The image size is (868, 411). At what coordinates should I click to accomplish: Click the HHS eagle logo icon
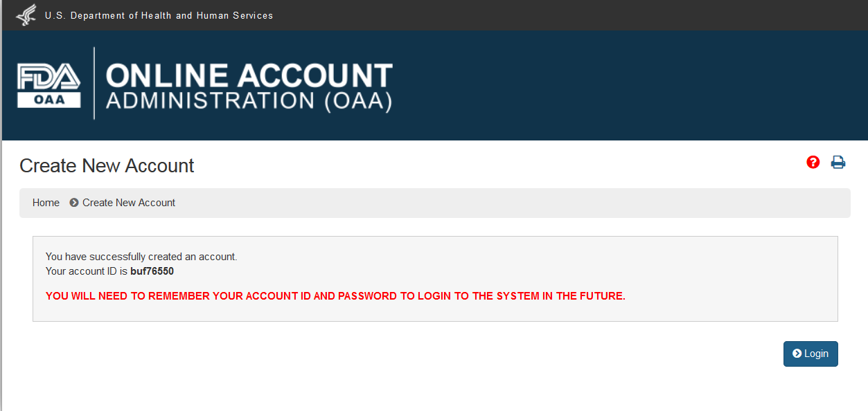point(26,15)
